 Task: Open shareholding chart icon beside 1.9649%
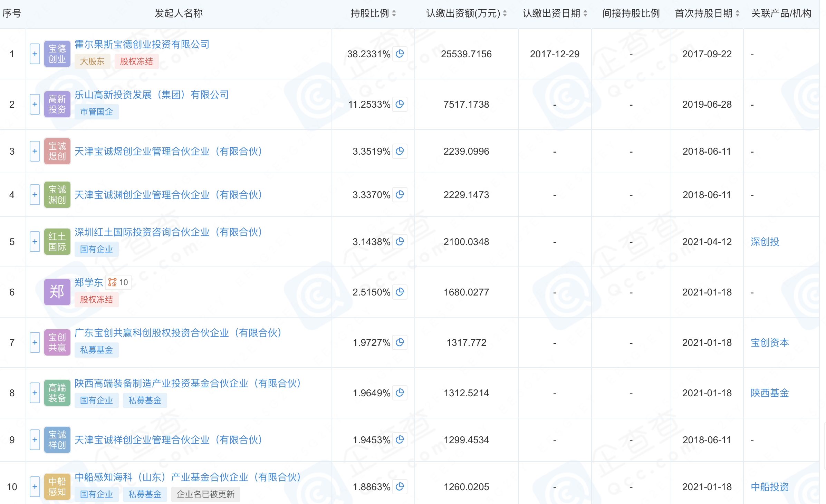pos(400,393)
